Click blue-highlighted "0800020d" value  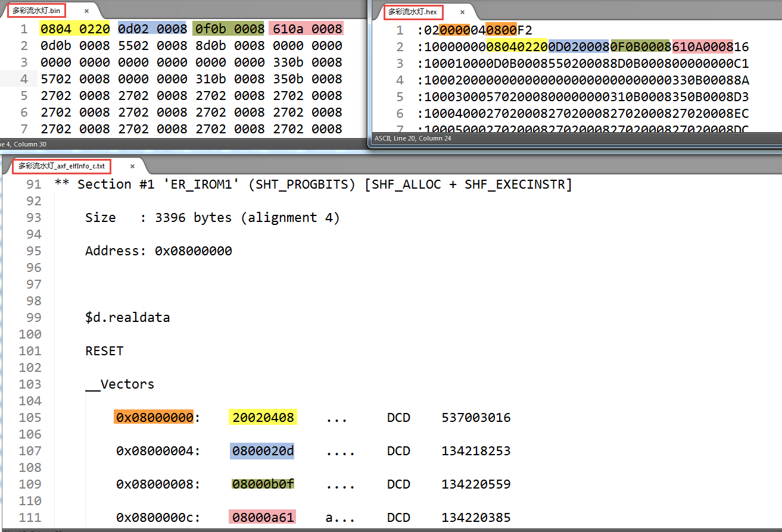tap(263, 450)
